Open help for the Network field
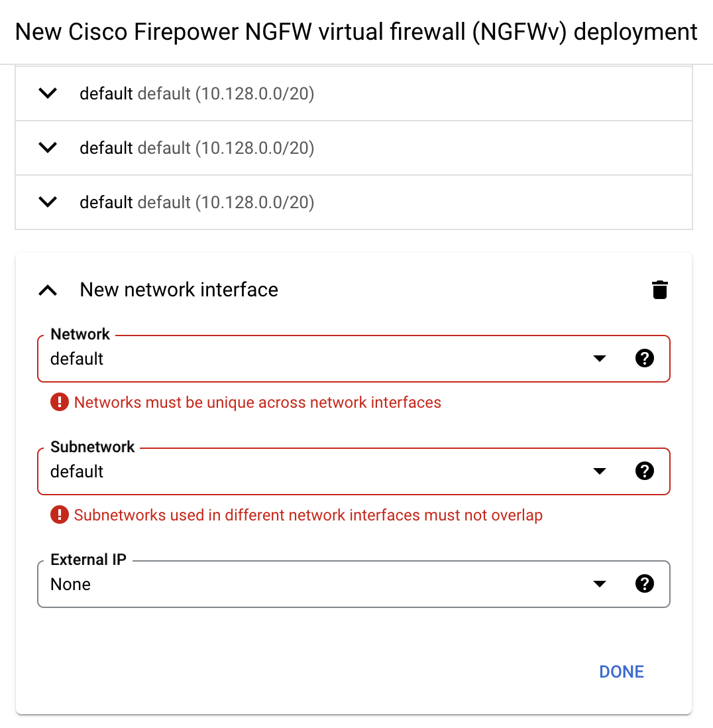713x728 pixels. (644, 359)
